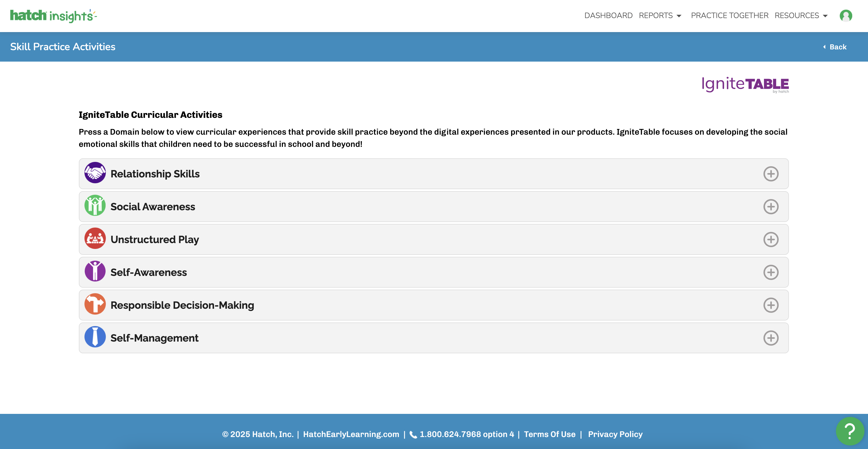Open the Privacy Policy link
868x449 pixels.
coord(615,434)
